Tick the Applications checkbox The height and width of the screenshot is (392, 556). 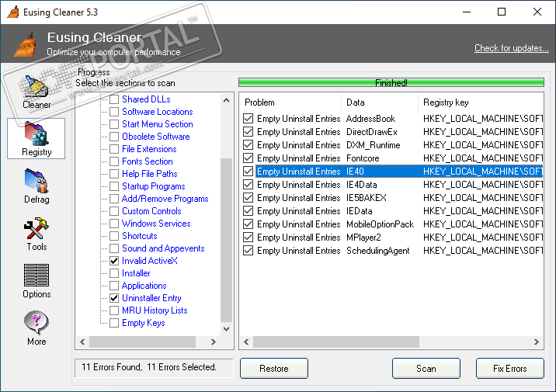pyautogui.click(x=114, y=286)
